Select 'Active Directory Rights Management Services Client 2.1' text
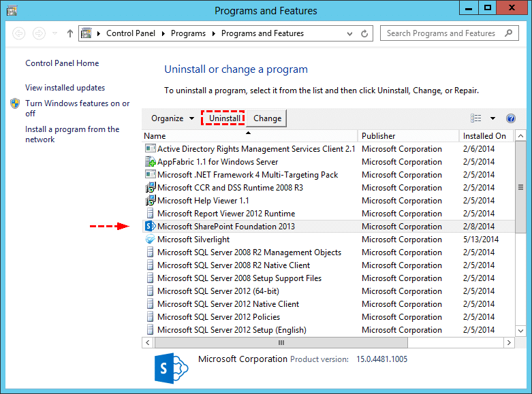Image resolution: width=532 pixels, height=394 pixels. pyautogui.click(x=256, y=149)
